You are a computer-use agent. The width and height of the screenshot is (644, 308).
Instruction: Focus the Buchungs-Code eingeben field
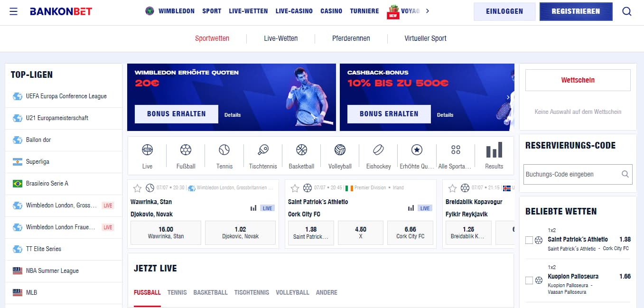pyautogui.click(x=578, y=174)
